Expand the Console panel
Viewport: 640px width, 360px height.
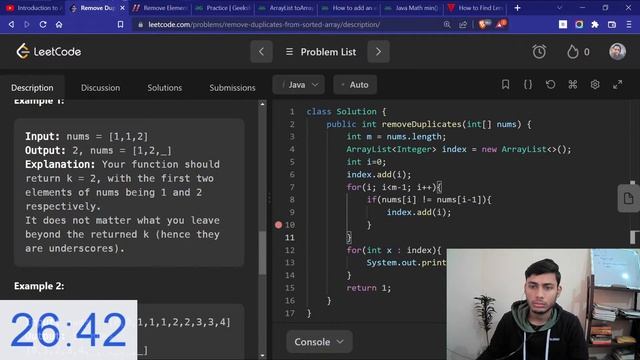tap(319, 342)
